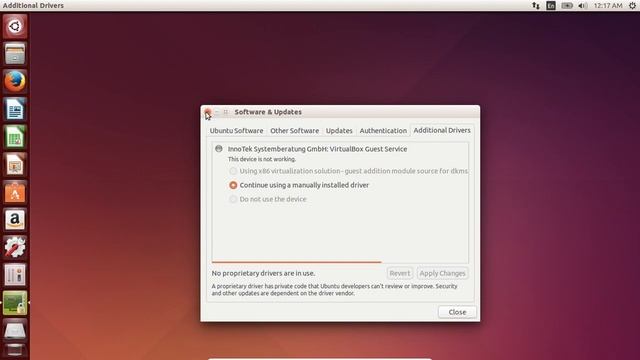
Task: Open the system power cog menu
Action: click(632, 5)
